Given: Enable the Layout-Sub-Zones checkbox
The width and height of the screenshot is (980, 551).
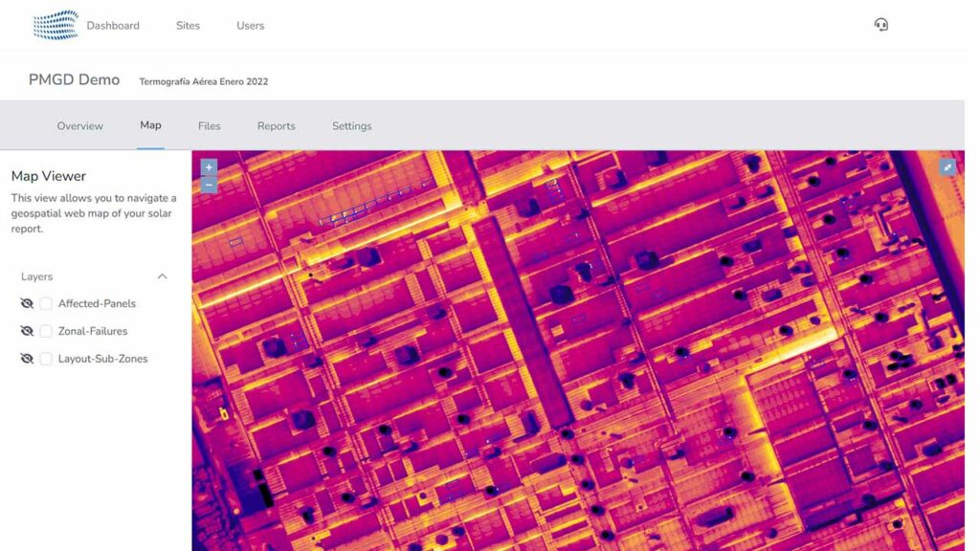Looking at the screenshot, I should [x=45, y=358].
